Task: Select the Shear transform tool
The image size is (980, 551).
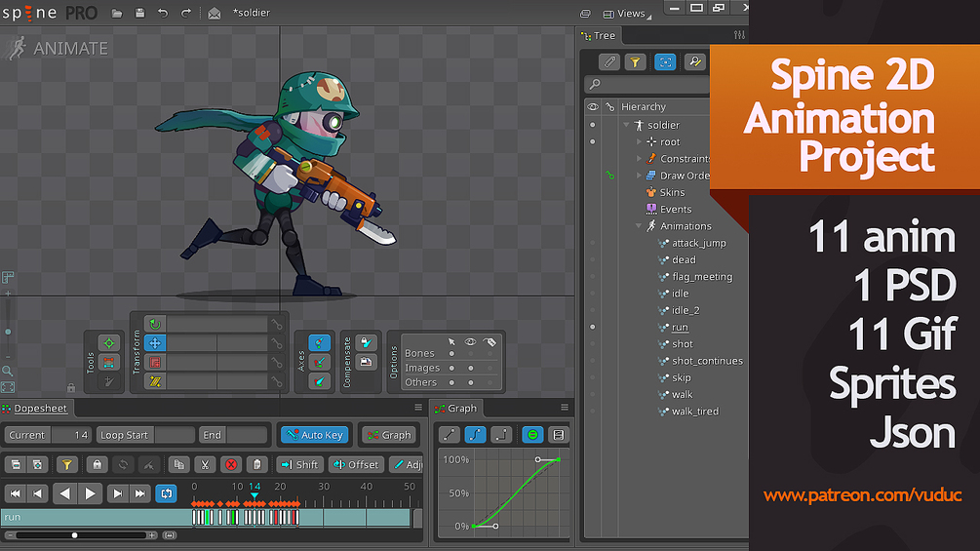Action: pyautogui.click(x=155, y=381)
